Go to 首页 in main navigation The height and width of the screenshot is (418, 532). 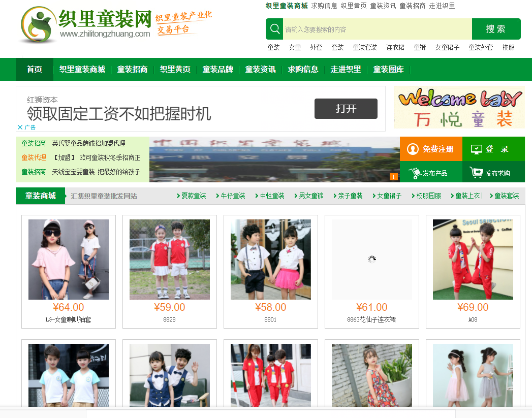tap(34, 69)
